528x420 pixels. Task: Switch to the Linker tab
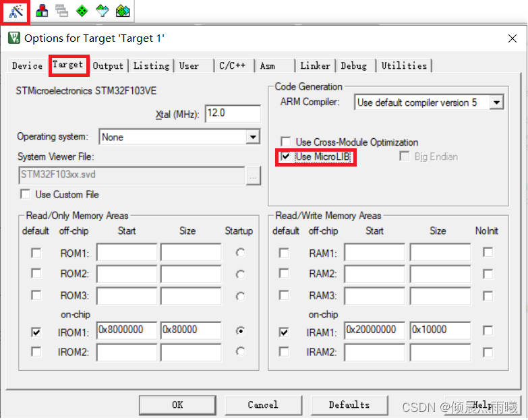315,66
